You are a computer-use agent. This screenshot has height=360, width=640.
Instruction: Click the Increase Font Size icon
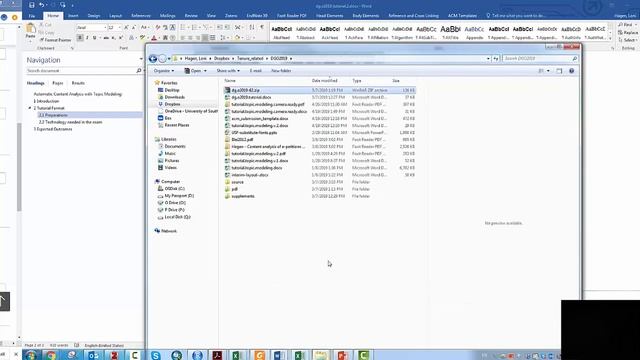point(126,27)
